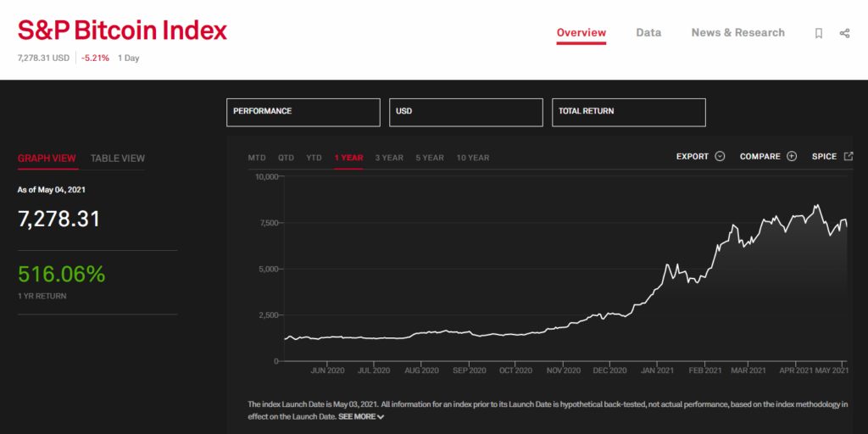This screenshot has width=868, height=434.
Task: Click the SPICE link text
Action: pos(824,157)
